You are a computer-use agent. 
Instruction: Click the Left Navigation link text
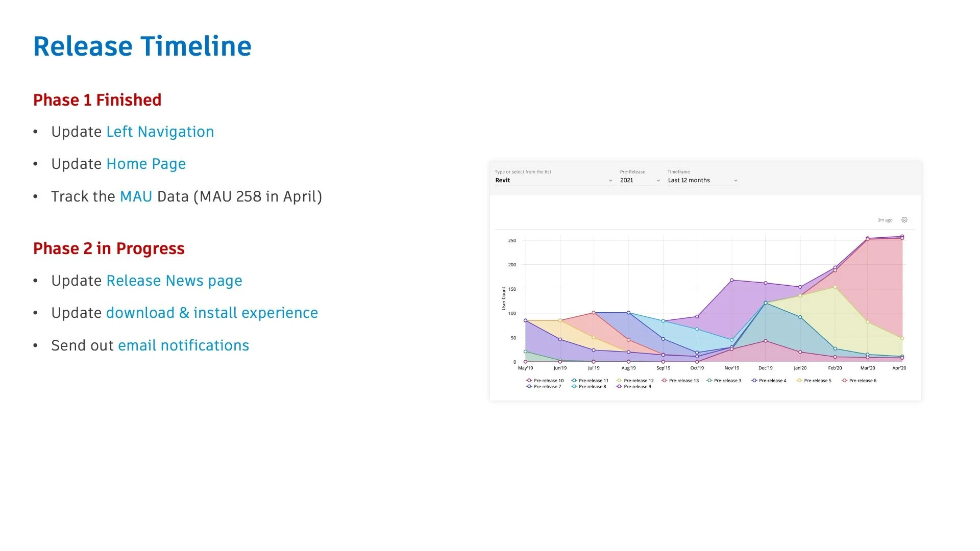160,132
